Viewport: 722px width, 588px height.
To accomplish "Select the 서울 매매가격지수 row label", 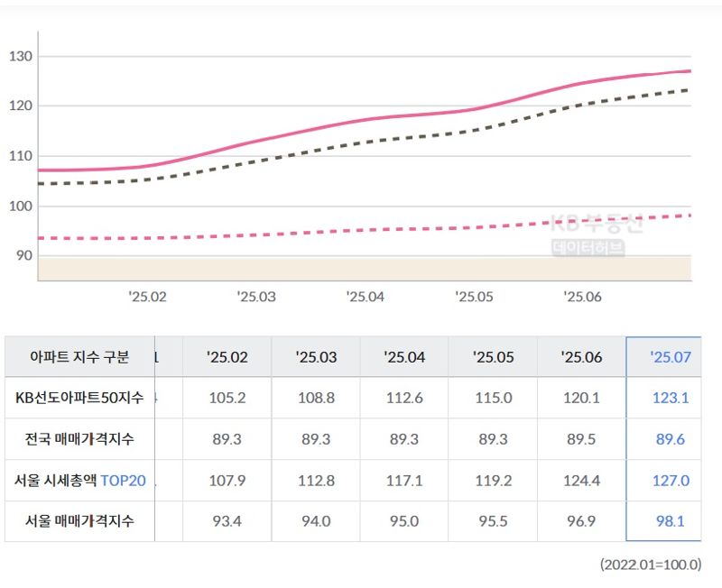I will (80, 521).
